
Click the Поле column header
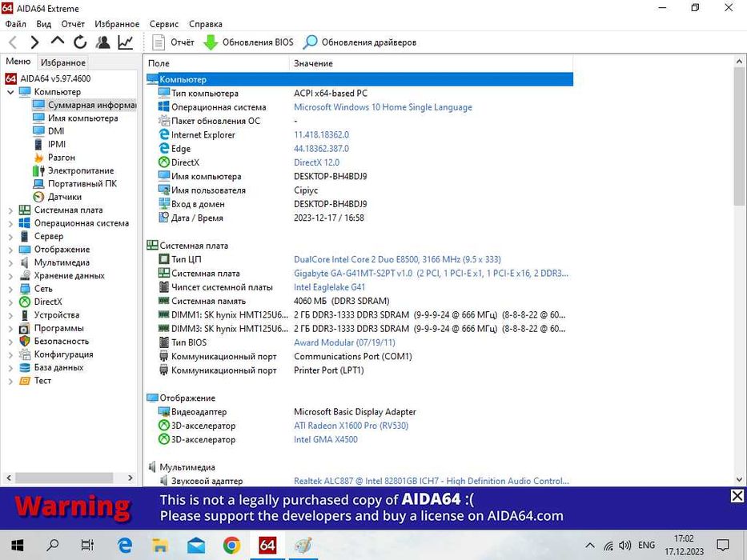click(217, 63)
